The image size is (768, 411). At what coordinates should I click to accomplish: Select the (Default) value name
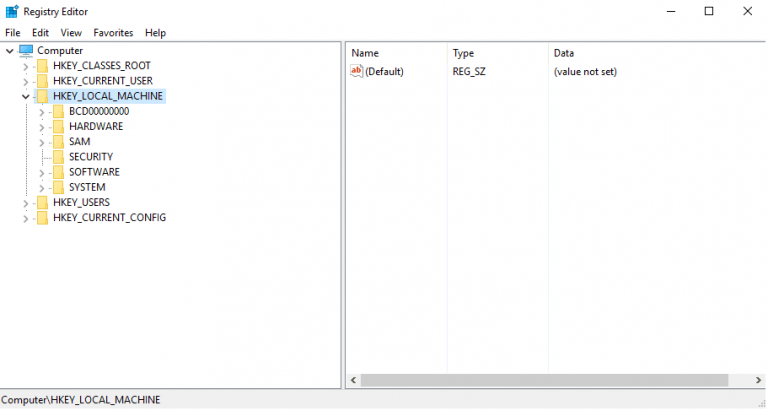(384, 72)
